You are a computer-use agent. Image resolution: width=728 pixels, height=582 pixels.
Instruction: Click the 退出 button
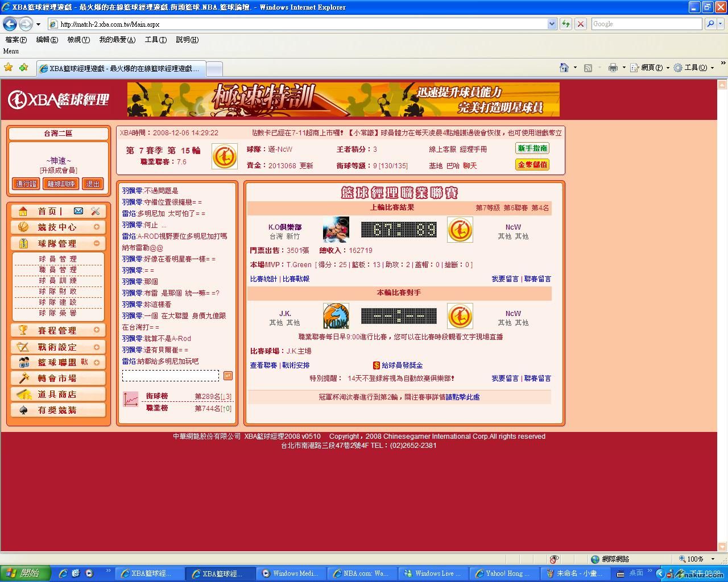[x=93, y=184]
